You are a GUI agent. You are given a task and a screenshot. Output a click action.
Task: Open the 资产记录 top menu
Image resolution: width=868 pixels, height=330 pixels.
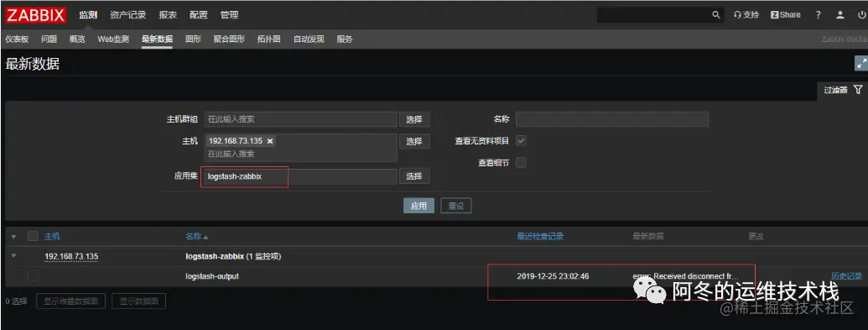click(127, 15)
